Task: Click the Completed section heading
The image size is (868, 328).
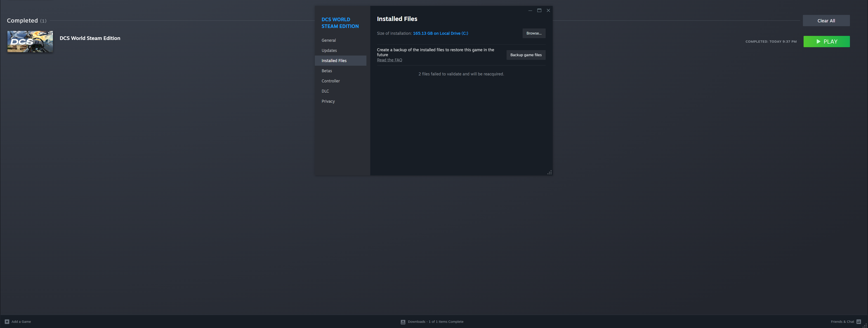Action: tap(22, 21)
